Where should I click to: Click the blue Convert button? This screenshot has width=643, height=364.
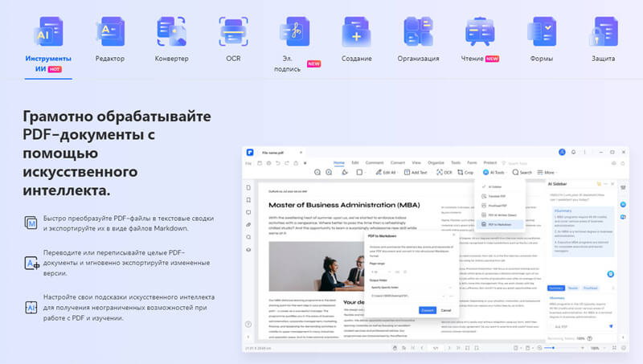point(428,309)
